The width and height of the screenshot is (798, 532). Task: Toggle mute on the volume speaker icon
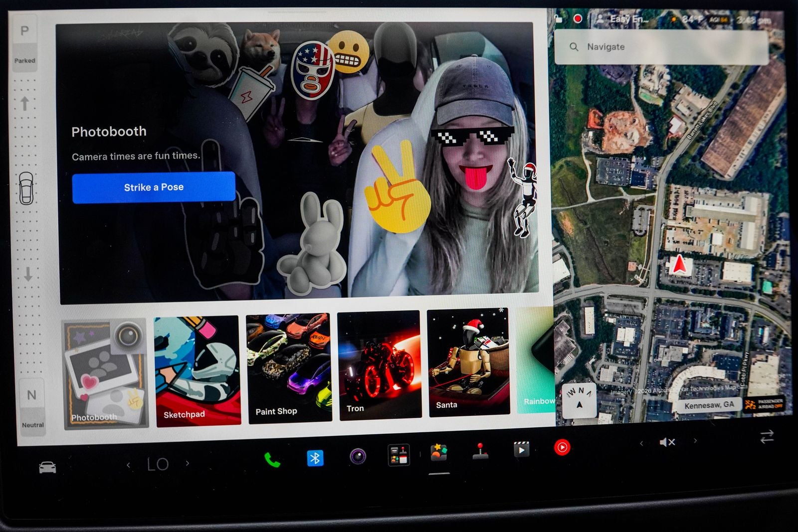[667, 442]
